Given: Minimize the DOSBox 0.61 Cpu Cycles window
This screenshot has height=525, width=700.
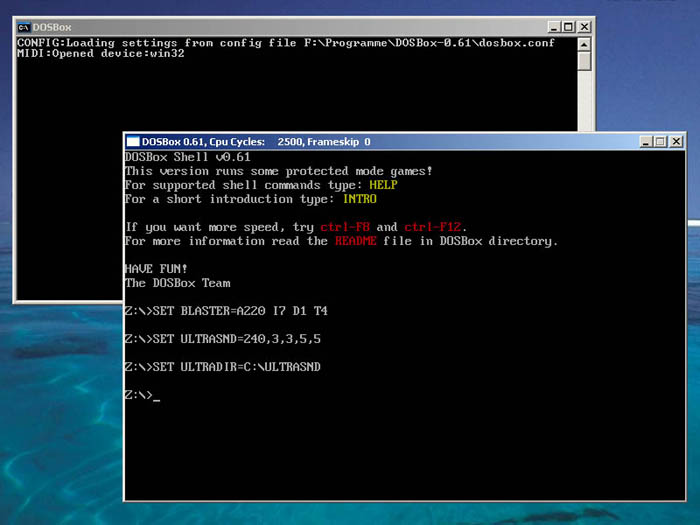Looking at the screenshot, I should (646, 142).
